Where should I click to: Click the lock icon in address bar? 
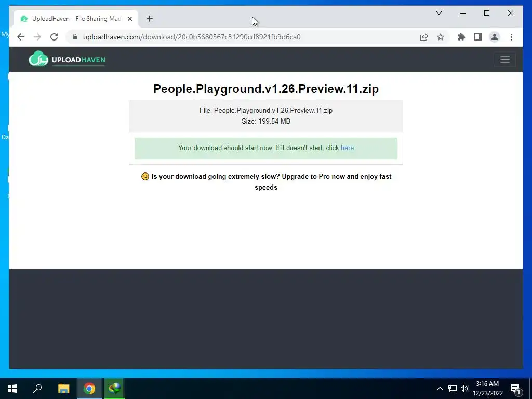[x=75, y=37]
